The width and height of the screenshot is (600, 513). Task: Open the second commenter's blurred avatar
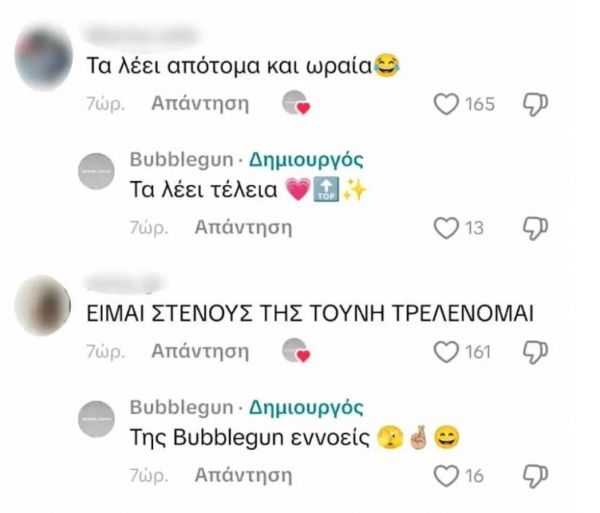pos(43,305)
